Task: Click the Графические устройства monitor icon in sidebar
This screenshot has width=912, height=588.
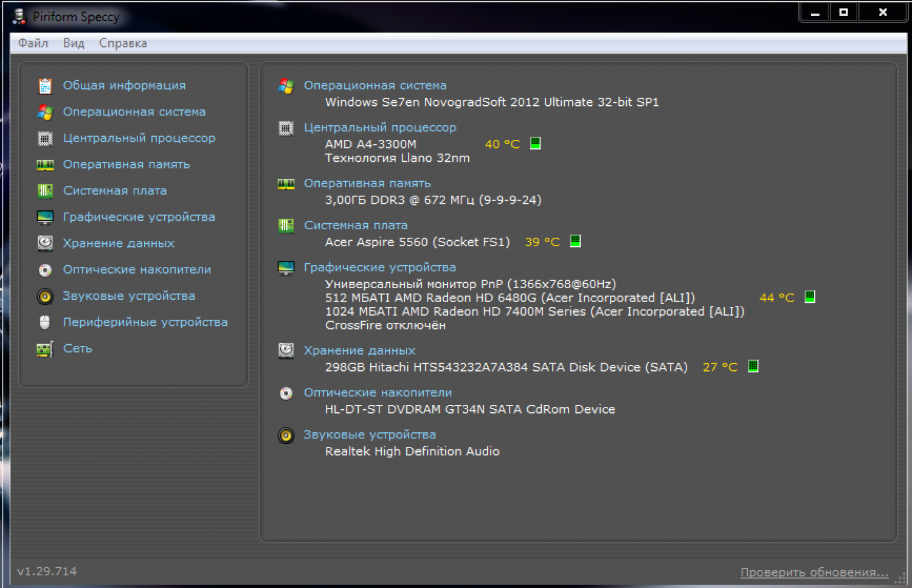Action: 45,217
